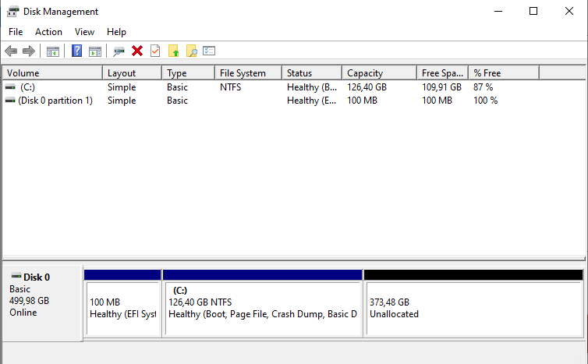
Task: Select the 373,48 GB Unallocated space block
Action: pyautogui.click(x=473, y=309)
